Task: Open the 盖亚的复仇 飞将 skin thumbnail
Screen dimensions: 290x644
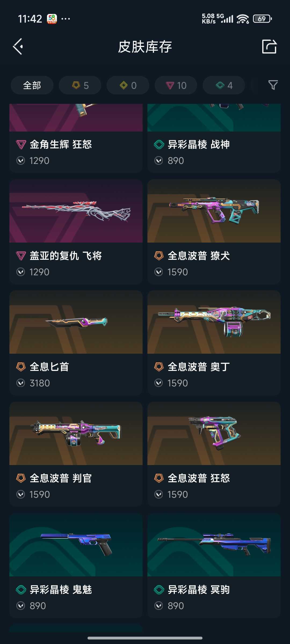Action: (76, 211)
